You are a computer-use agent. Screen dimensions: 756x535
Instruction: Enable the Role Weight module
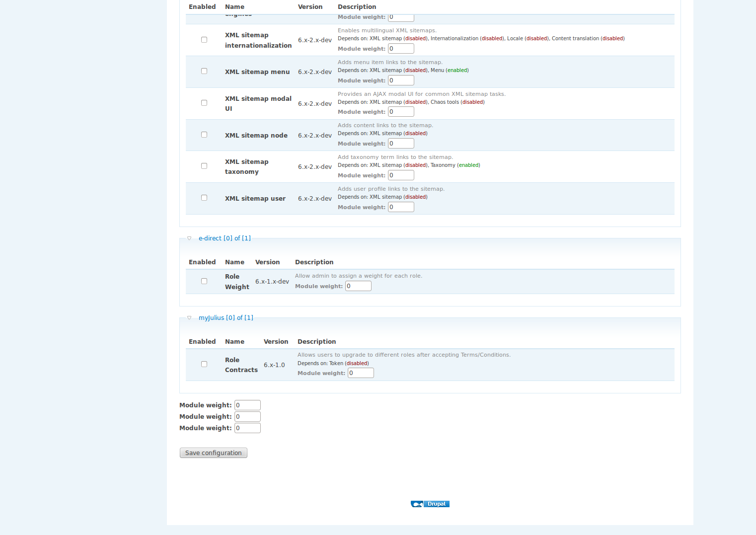tap(204, 281)
